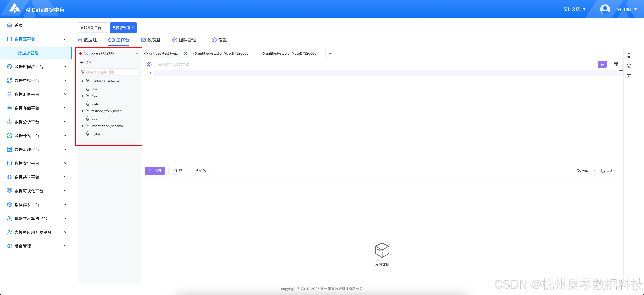
Task: Click the node search filter field
Action: point(110,72)
